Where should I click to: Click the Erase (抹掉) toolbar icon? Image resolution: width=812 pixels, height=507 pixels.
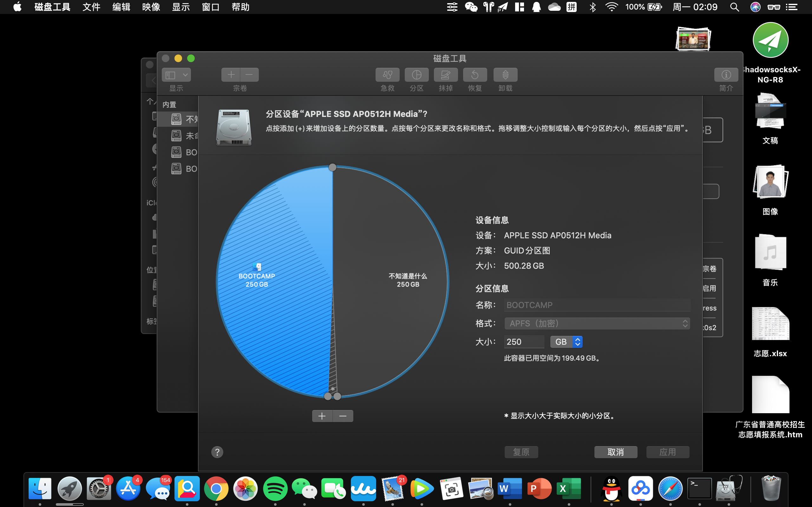(446, 75)
